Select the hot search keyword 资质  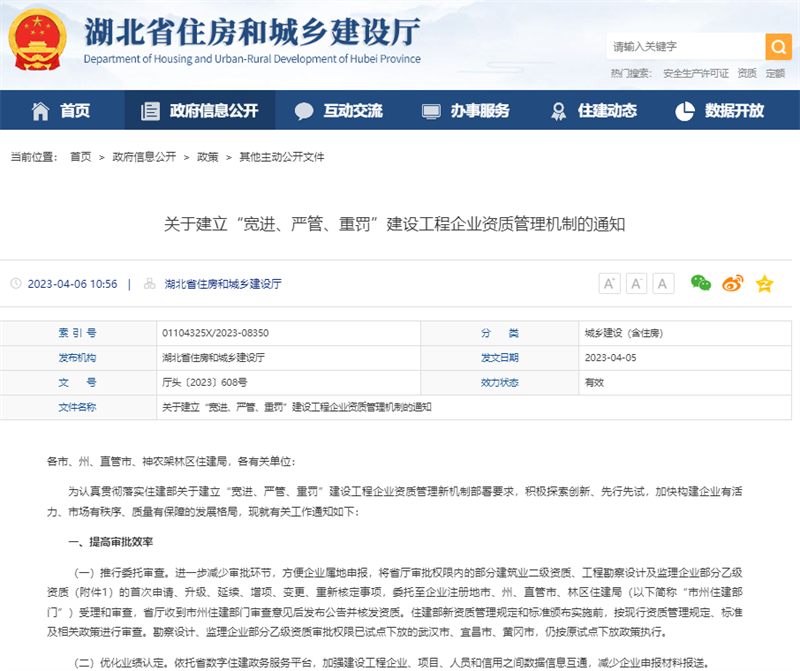coord(745,71)
